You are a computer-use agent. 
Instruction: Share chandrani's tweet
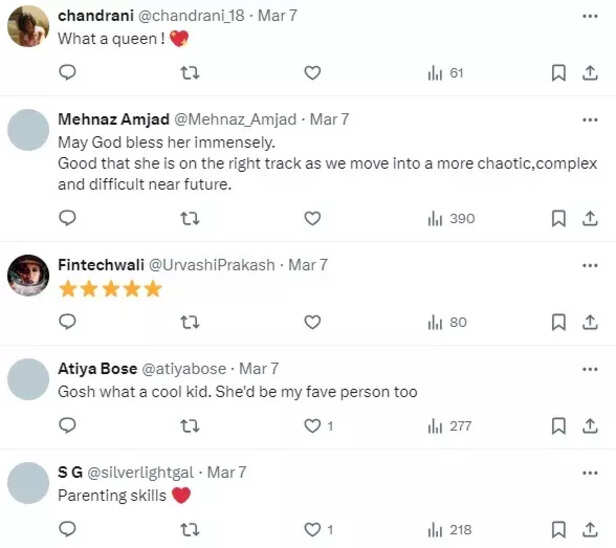590,73
